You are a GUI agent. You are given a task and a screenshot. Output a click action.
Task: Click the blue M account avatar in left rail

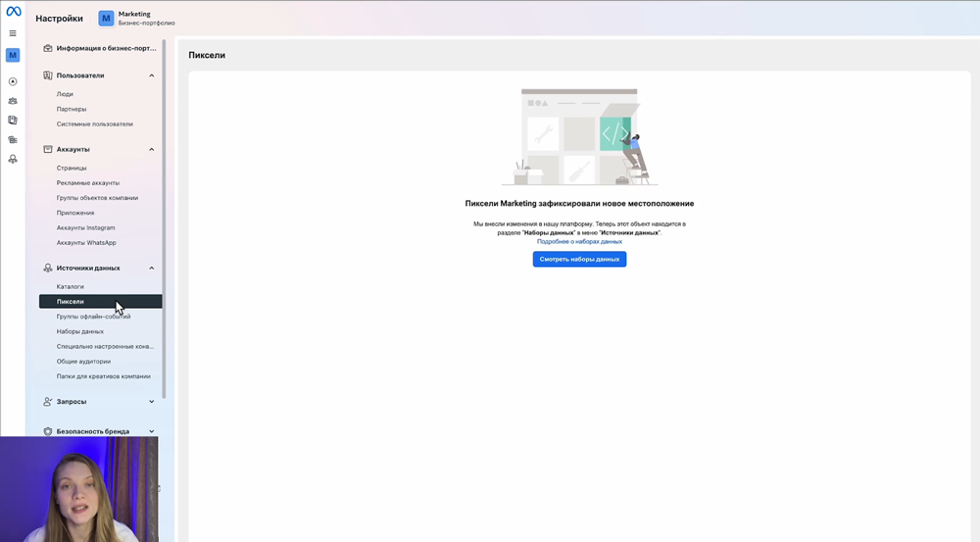[x=13, y=55]
